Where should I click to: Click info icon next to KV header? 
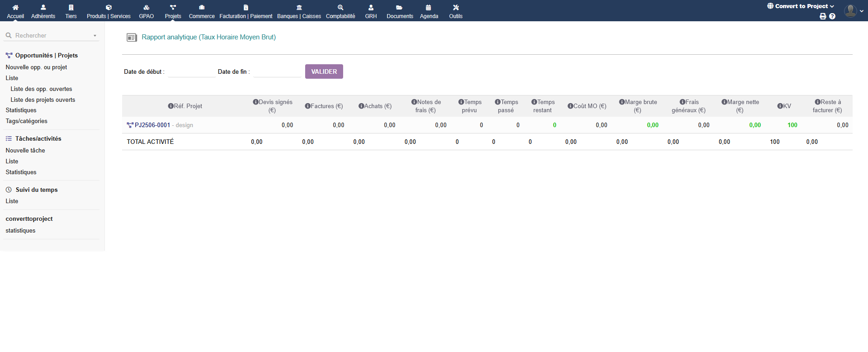point(780,106)
